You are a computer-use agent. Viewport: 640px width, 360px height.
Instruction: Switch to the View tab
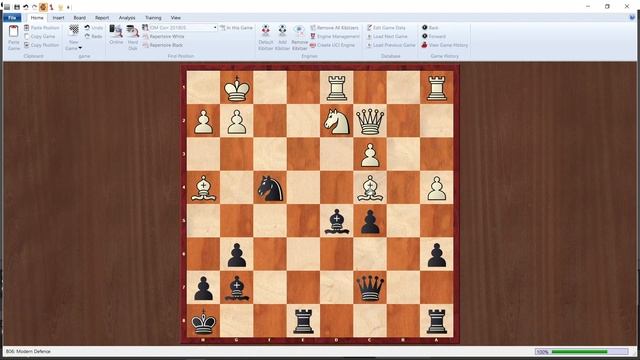176,18
